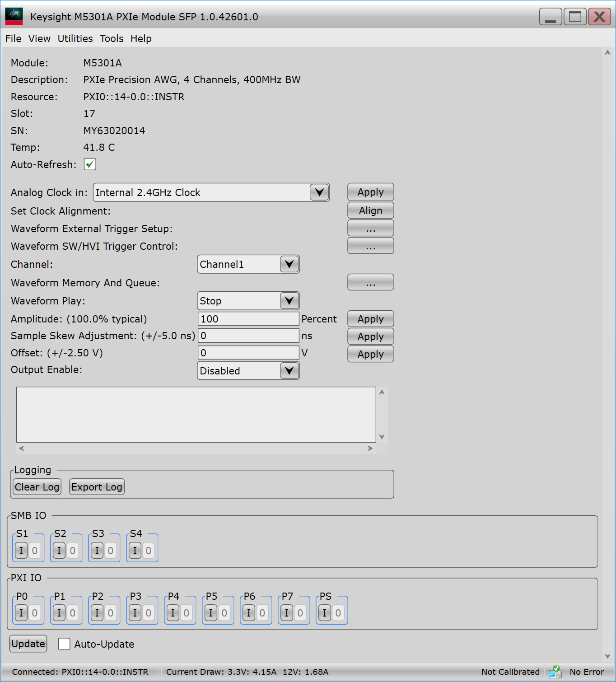Image resolution: width=616 pixels, height=682 pixels.
Task: Click the P4 output indicator in PXI IO
Action: coord(187,613)
